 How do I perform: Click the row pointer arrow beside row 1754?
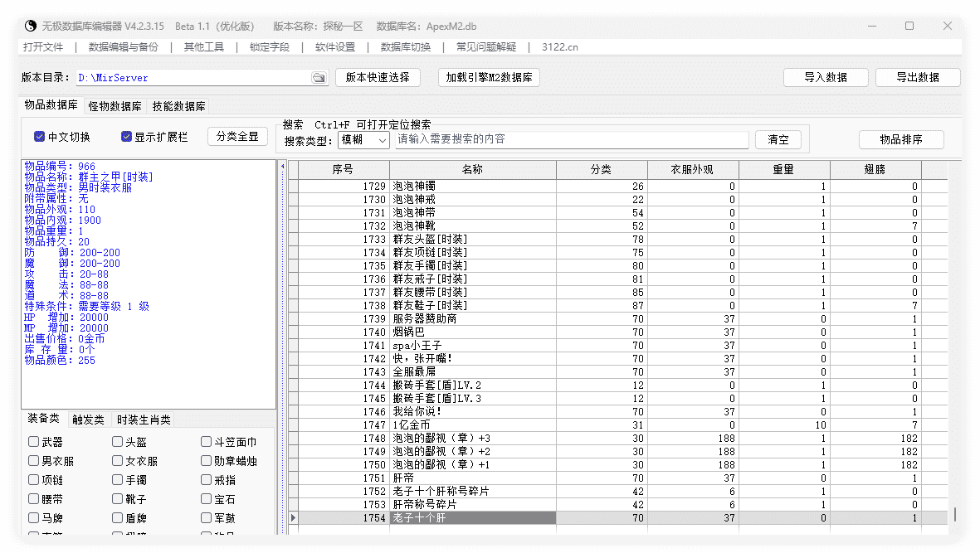pos(293,518)
